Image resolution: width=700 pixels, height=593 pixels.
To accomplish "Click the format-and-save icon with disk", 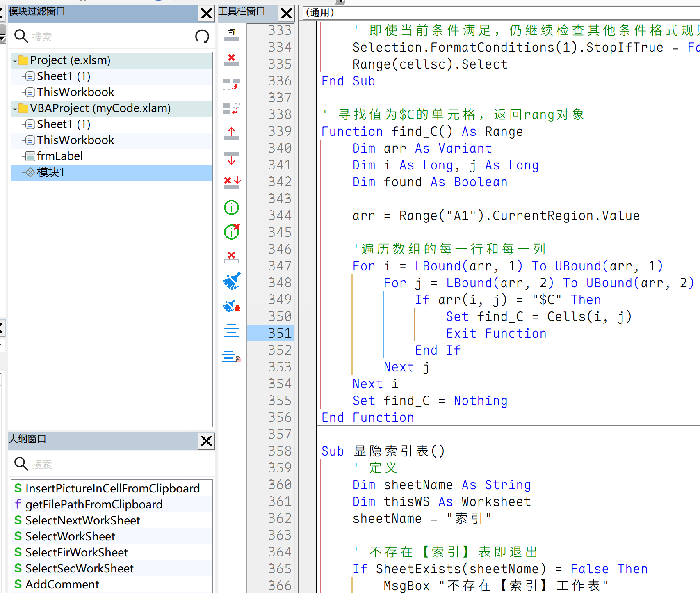I will click(231, 356).
